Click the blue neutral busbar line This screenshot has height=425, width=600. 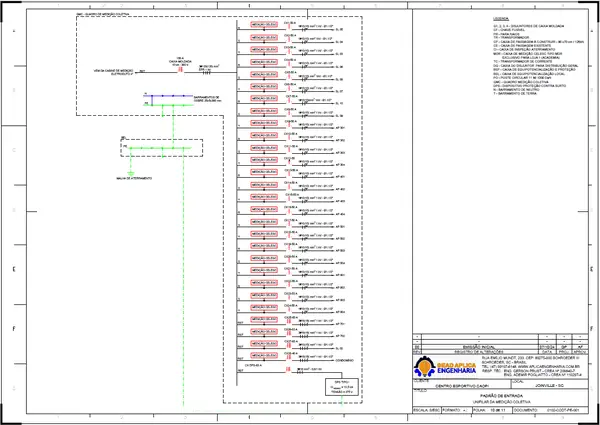click(168, 96)
